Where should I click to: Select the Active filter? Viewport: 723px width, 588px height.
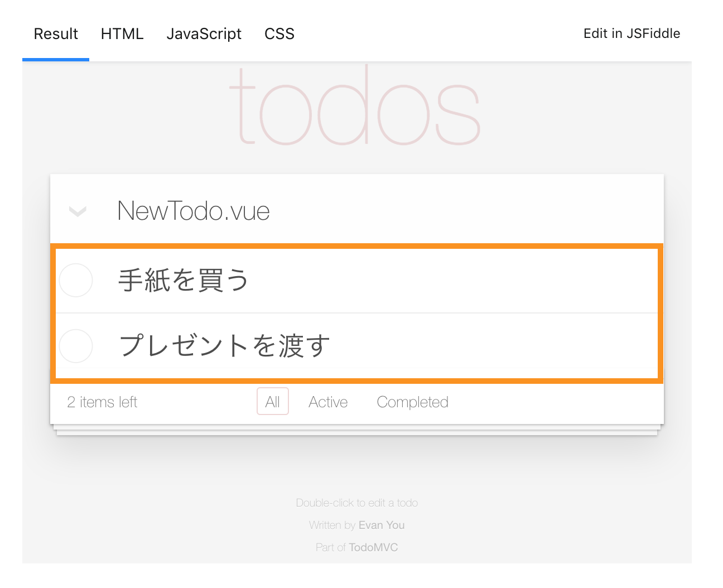pyautogui.click(x=328, y=401)
